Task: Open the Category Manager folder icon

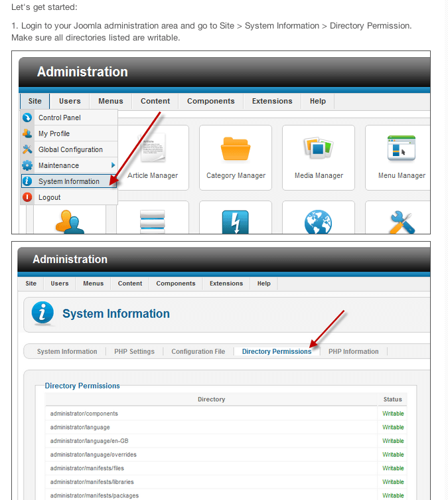Action: coord(236,149)
